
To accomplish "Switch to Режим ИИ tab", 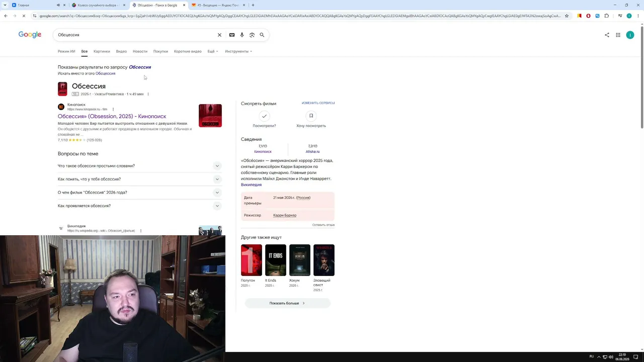I will click(x=66, y=51).
